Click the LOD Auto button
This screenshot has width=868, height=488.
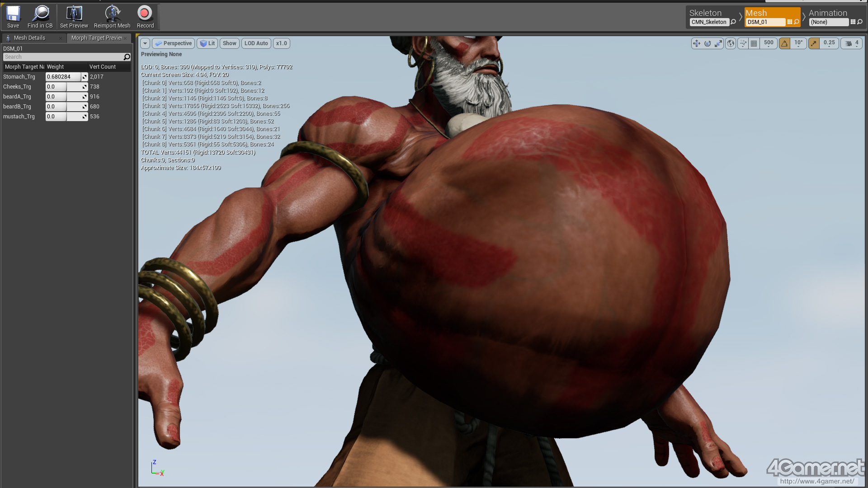coord(256,43)
